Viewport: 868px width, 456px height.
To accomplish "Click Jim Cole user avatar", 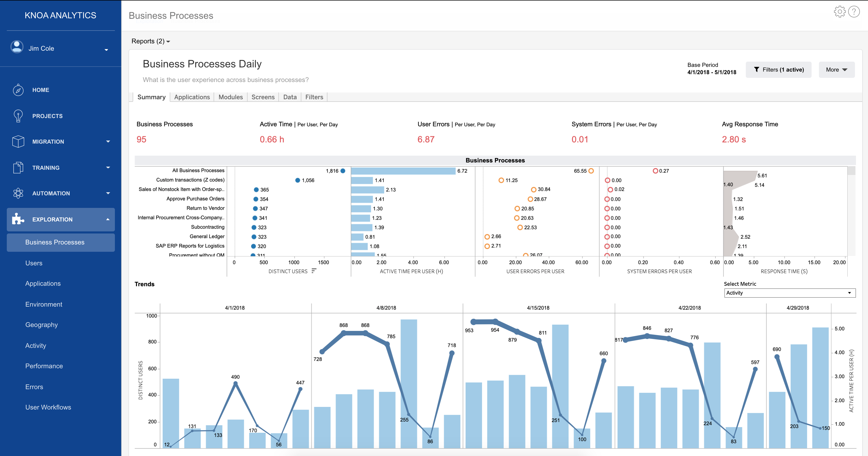I will tap(17, 47).
